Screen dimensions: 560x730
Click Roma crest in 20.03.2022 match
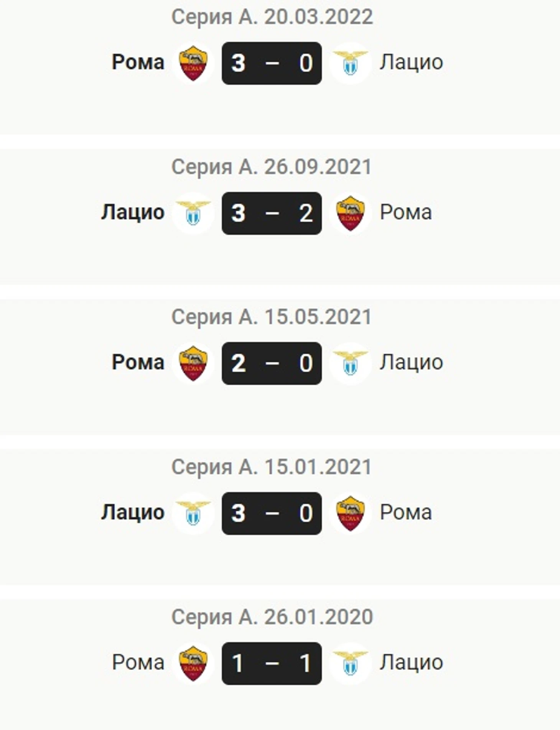point(193,63)
